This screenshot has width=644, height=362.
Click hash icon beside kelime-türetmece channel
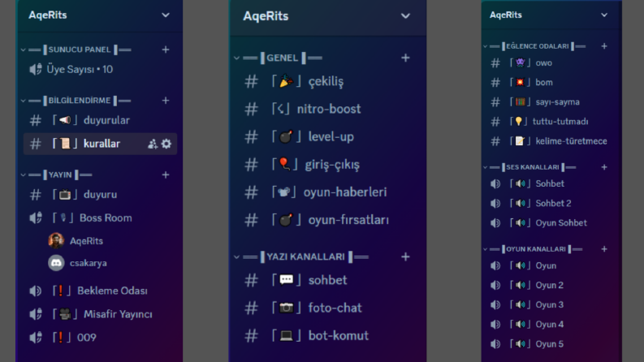tap(495, 141)
